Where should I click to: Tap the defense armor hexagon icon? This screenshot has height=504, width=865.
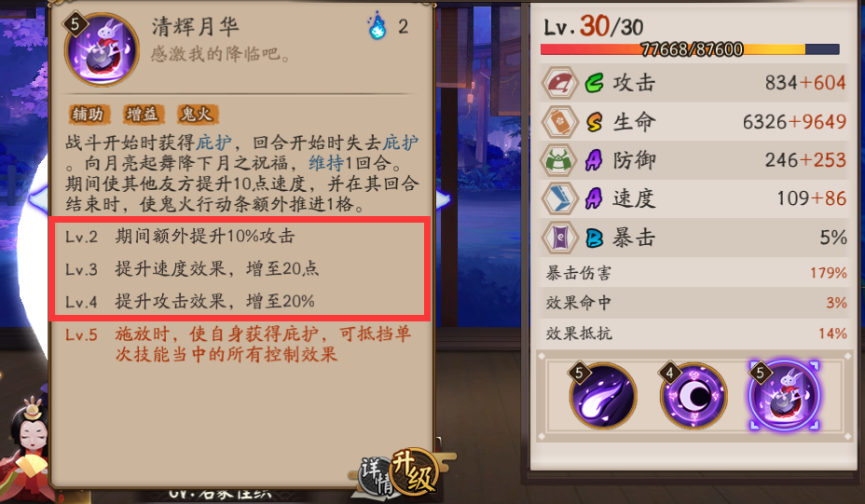[559, 160]
